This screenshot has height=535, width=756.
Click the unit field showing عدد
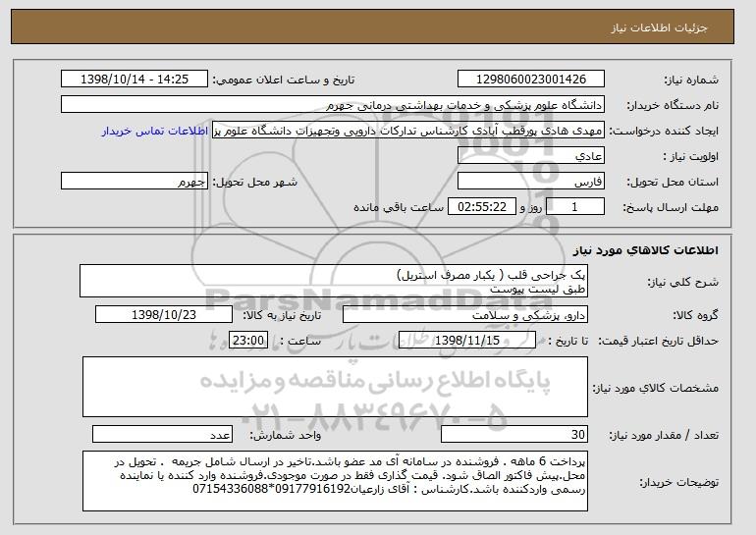click(x=162, y=434)
